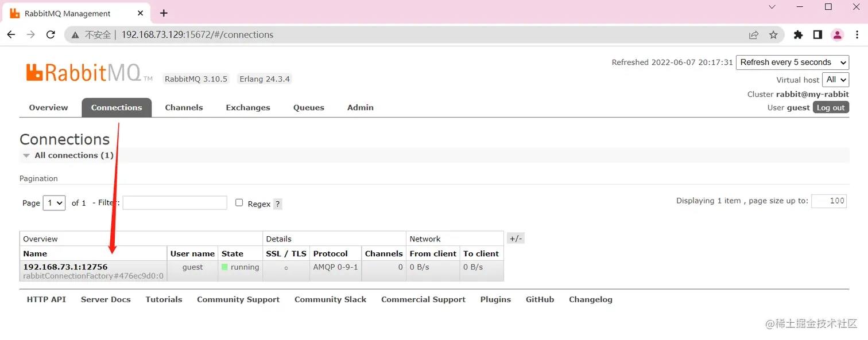Open the Virtual host dropdown

[x=835, y=80]
